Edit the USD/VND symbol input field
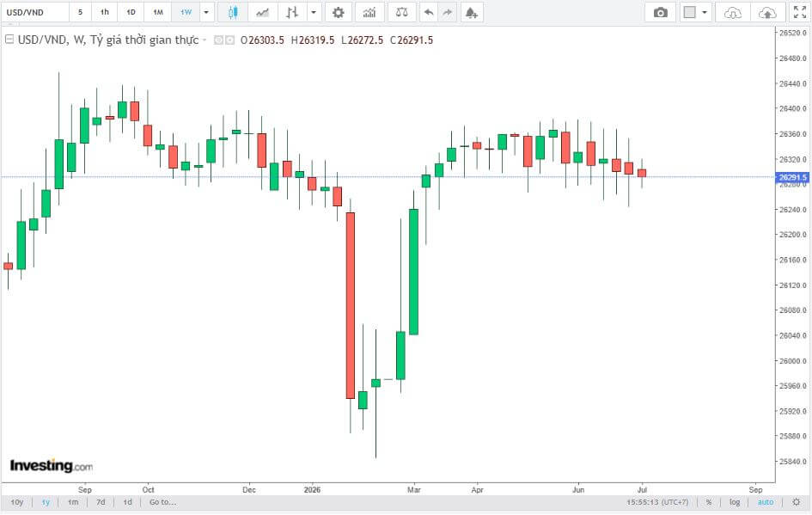This screenshot has width=812, height=515. click(35, 12)
